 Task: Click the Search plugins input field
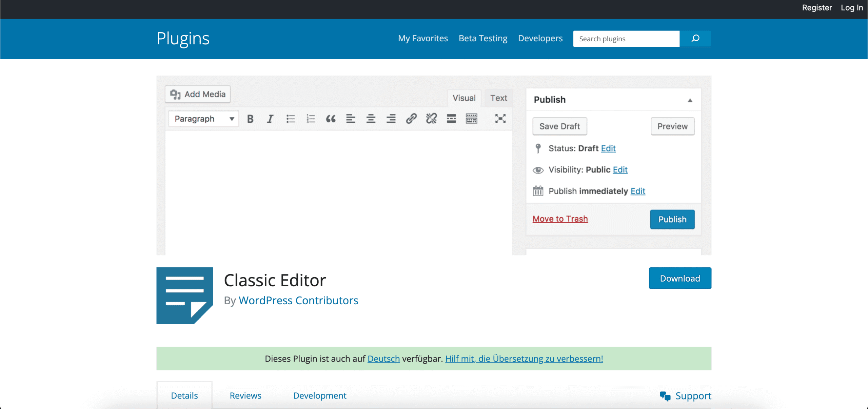point(626,39)
